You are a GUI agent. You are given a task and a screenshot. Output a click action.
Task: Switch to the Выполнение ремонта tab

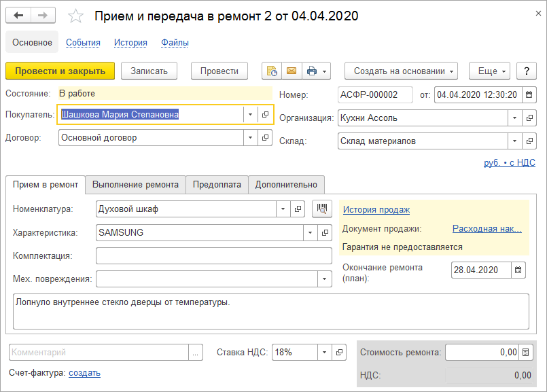pos(135,184)
